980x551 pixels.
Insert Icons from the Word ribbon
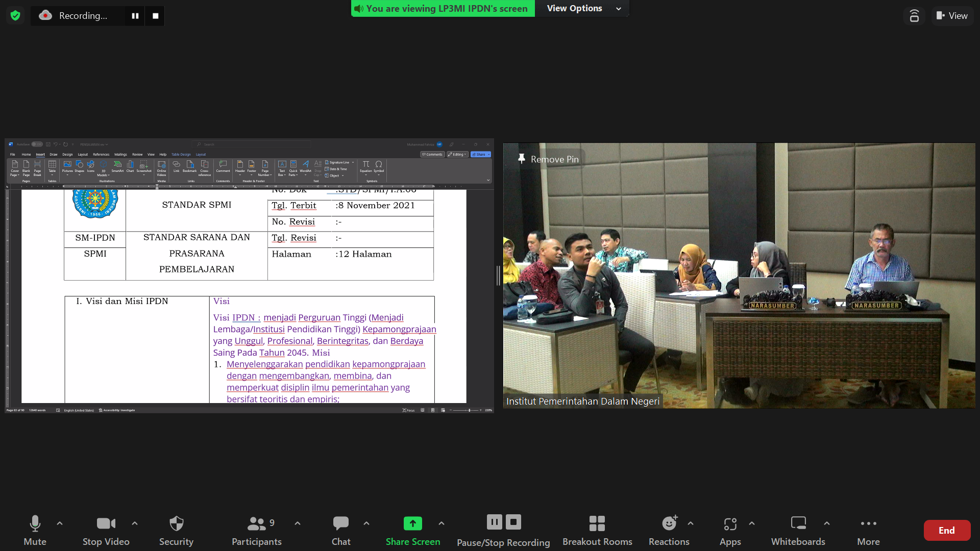[x=90, y=166]
